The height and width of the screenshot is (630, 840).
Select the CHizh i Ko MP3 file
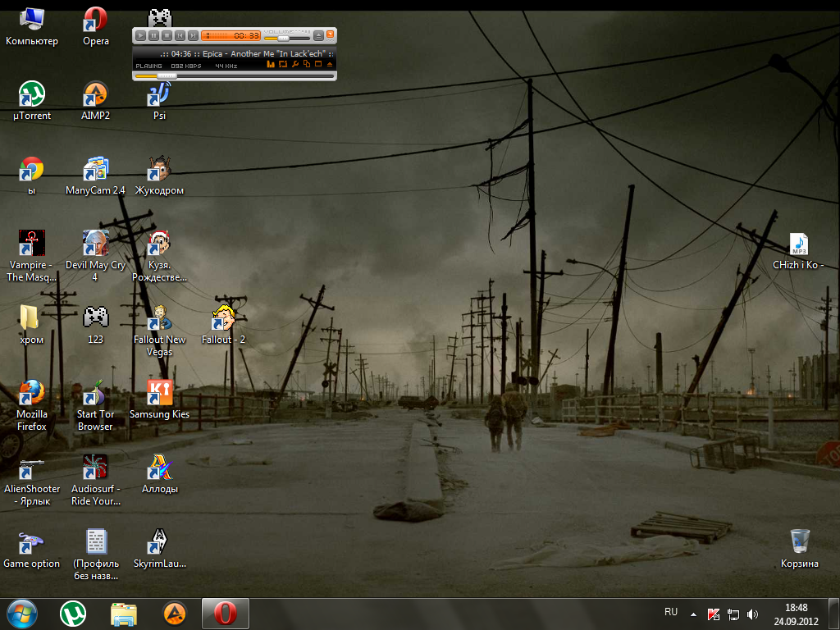pos(798,251)
